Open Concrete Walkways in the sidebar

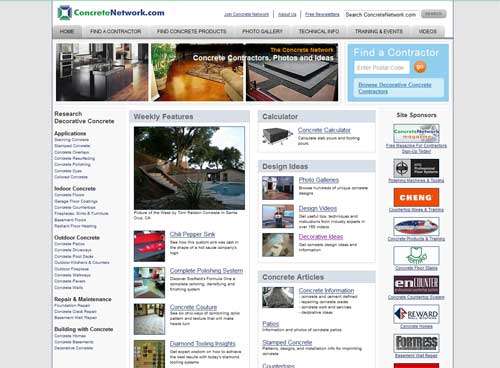tap(73, 275)
